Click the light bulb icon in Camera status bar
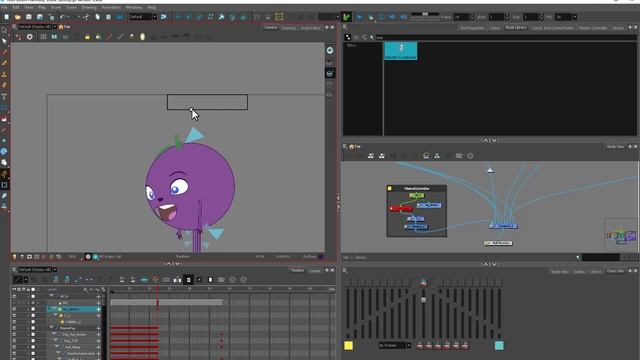 point(15,257)
